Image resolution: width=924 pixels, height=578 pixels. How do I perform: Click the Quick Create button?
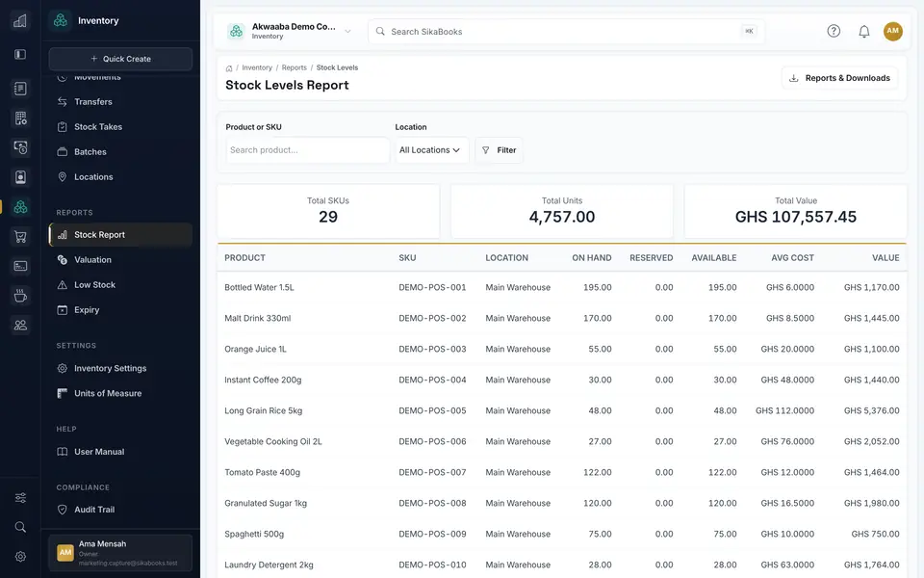point(120,59)
